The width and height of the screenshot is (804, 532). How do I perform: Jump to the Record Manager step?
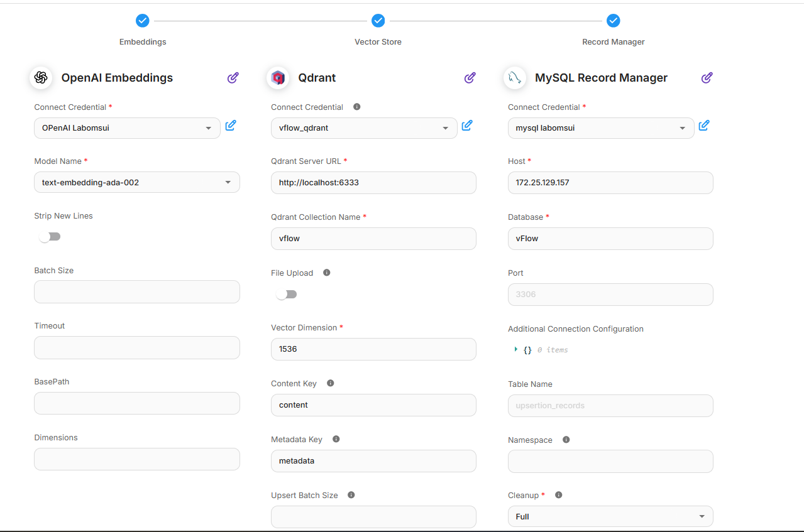coord(614,21)
